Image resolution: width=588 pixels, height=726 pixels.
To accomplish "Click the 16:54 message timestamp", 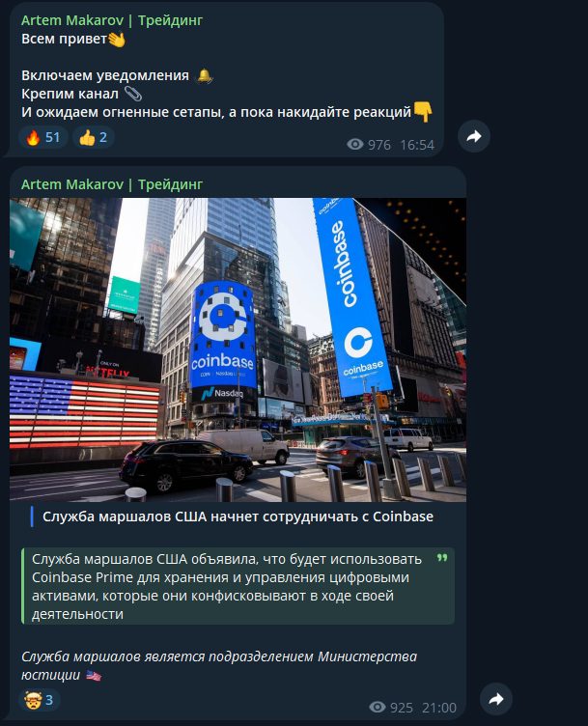I will (417, 145).
